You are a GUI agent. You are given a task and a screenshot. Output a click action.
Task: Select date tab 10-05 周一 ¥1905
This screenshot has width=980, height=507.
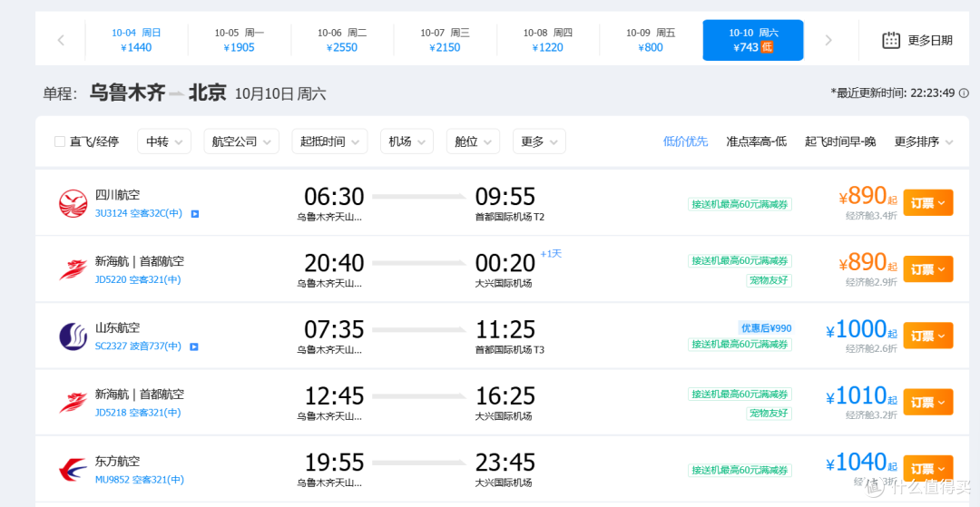[240, 41]
